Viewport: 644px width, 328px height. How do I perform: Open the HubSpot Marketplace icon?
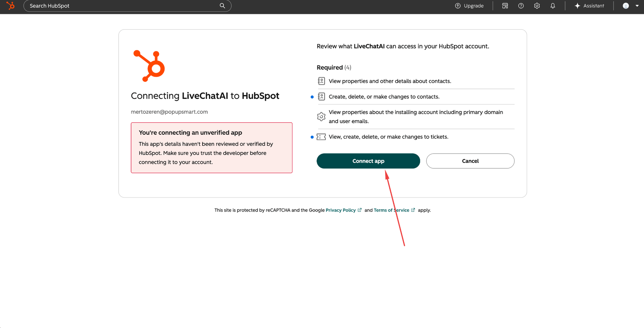pyautogui.click(x=505, y=6)
